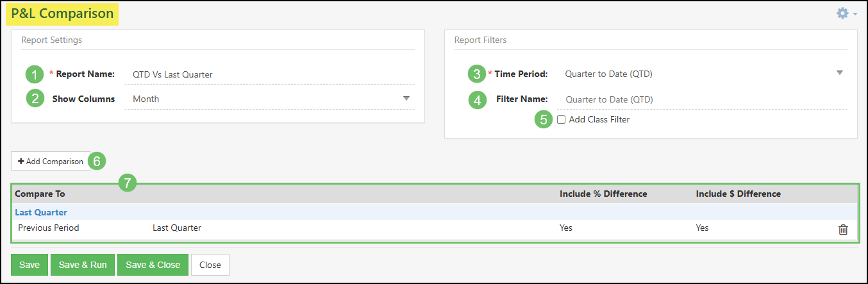This screenshot has width=868, height=284.
Task: Click Save & Close
Action: point(153,265)
